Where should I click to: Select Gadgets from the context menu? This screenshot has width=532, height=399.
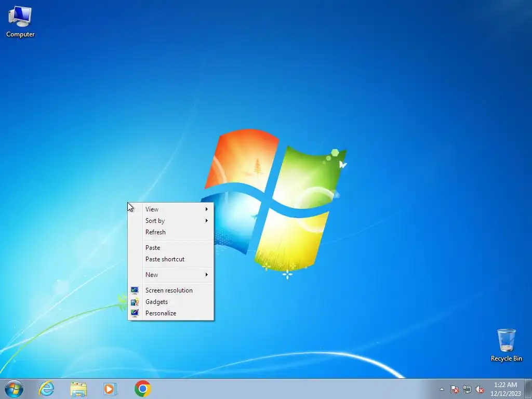170,302
